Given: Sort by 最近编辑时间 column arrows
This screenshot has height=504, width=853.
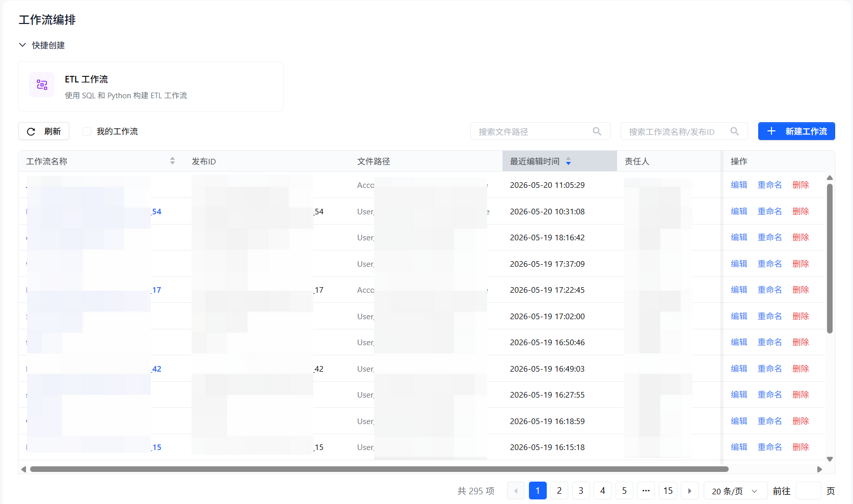Looking at the screenshot, I should 568,161.
